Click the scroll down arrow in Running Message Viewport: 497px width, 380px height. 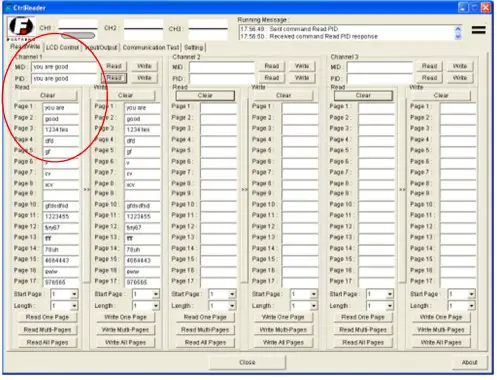(x=458, y=36)
